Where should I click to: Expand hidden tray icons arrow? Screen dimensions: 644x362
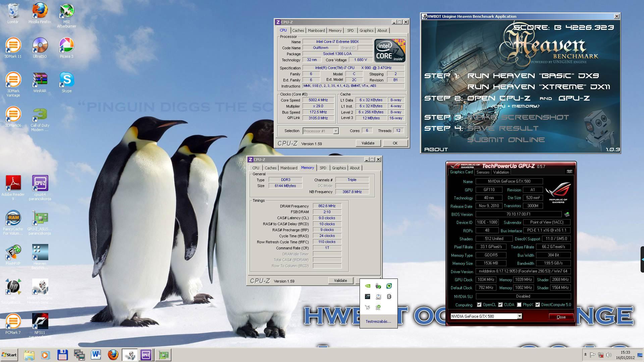585,355
